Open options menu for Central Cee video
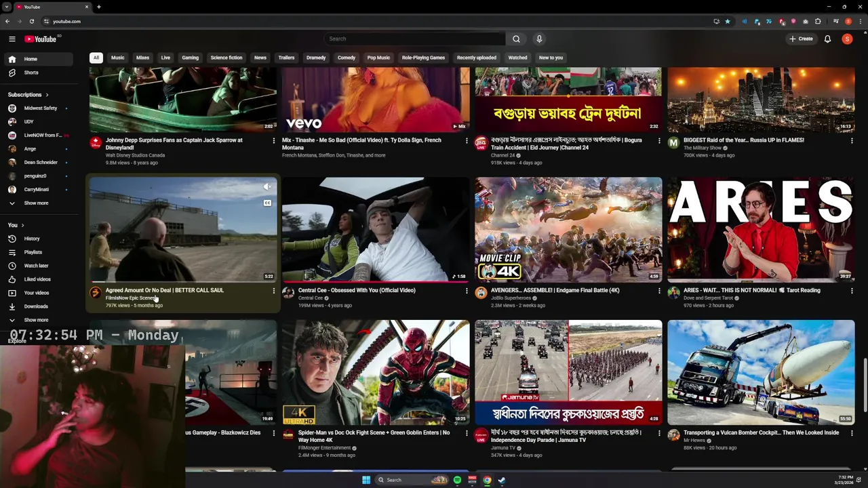Viewport: 868px width, 488px height. pyautogui.click(x=467, y=291)
